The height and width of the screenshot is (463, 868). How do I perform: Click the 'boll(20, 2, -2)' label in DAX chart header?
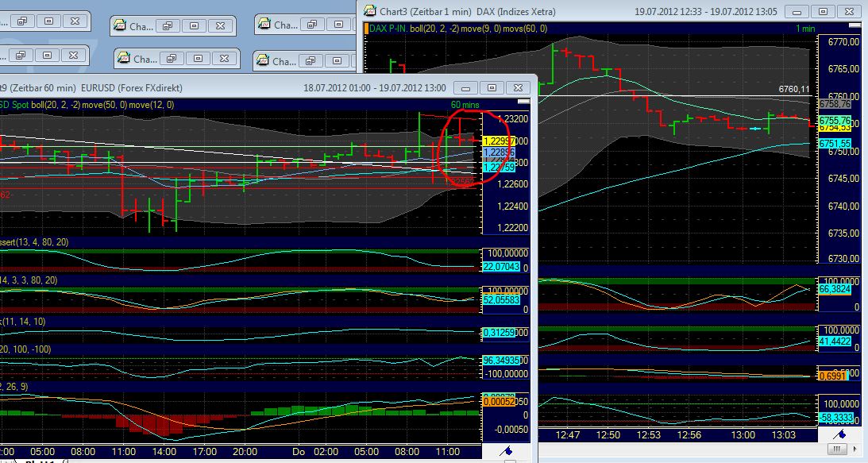point(434,29)
